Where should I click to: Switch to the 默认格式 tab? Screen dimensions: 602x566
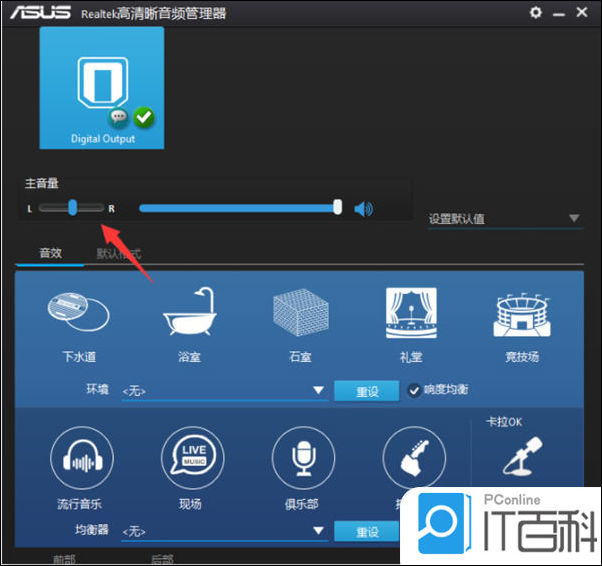[119, 254]
